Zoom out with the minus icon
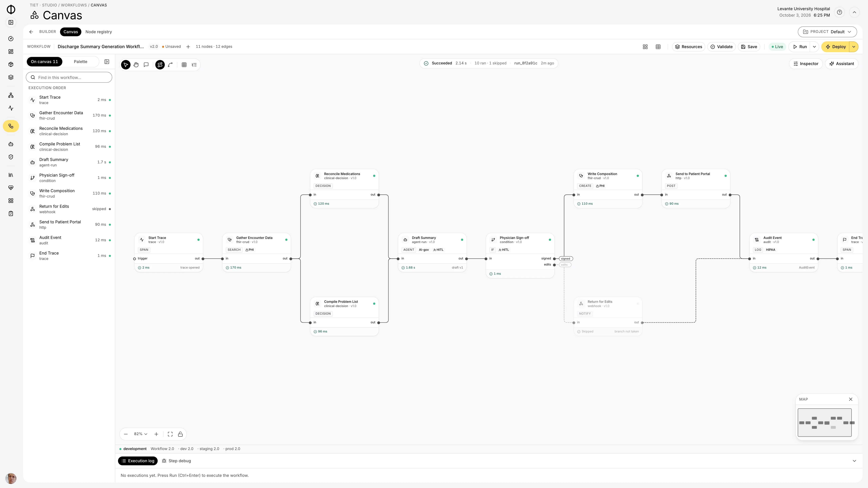The width and height of the screenshot is (868, 488). tap(126, 434)
